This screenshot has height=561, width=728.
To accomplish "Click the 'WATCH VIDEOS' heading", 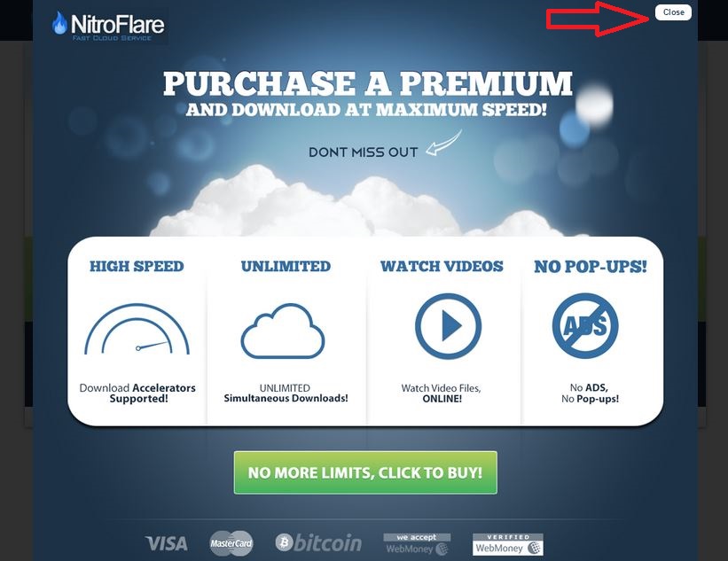I will (442, 267).
